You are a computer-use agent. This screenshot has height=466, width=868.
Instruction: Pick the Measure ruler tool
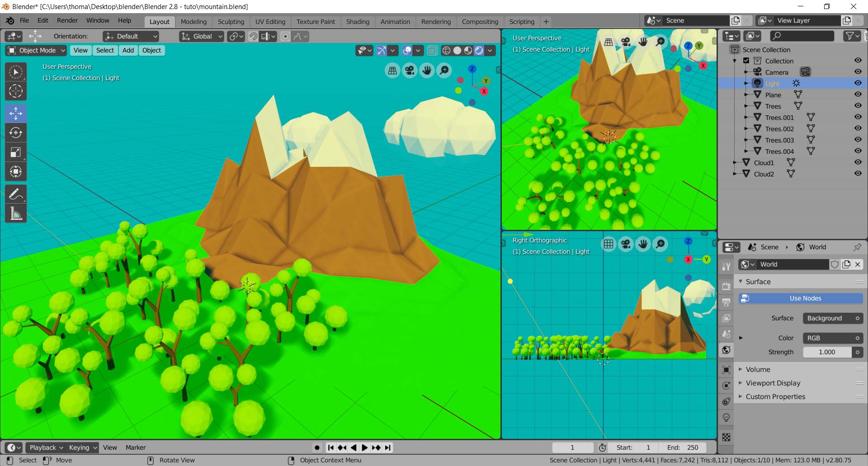pos(16,214)
